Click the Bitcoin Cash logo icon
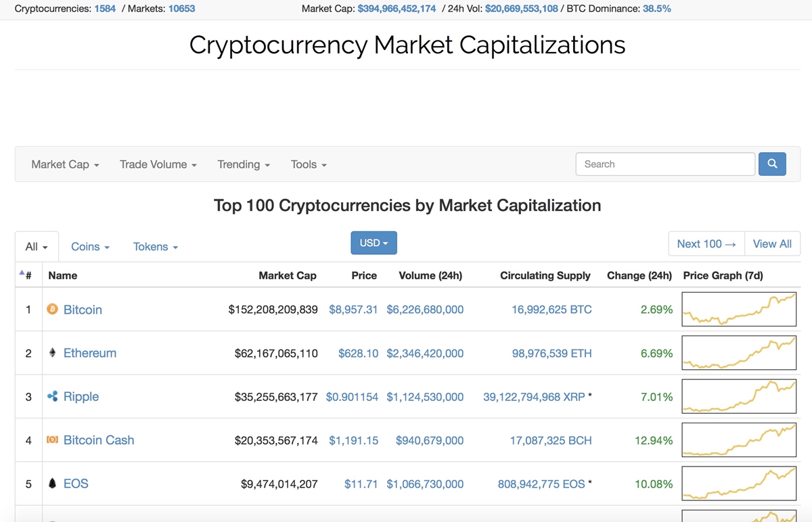 pos(52,440)
